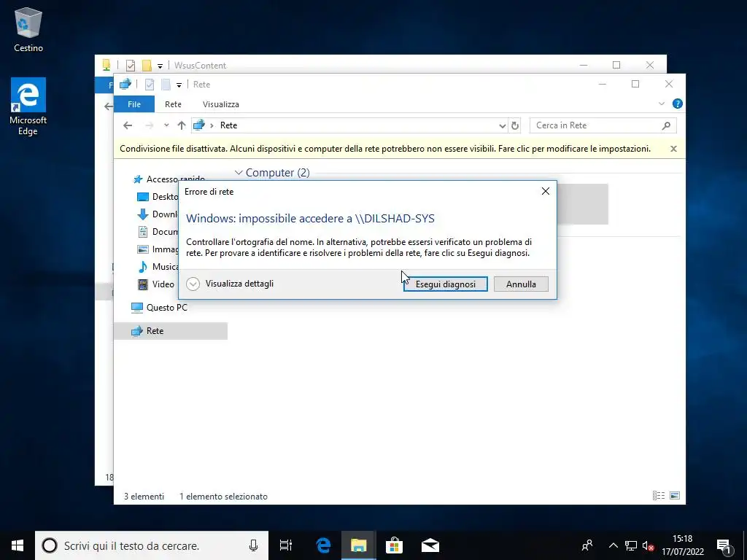Expand Visualizza dettagli in the error dialog
Screen dimensions: 747x560
click(x=230, y=284)
